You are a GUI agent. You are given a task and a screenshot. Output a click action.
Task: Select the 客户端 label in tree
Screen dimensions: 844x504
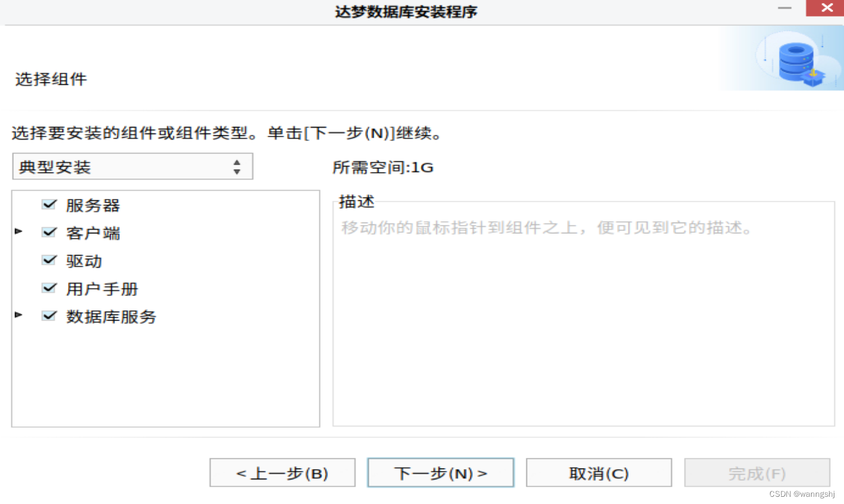pos(93,233)
